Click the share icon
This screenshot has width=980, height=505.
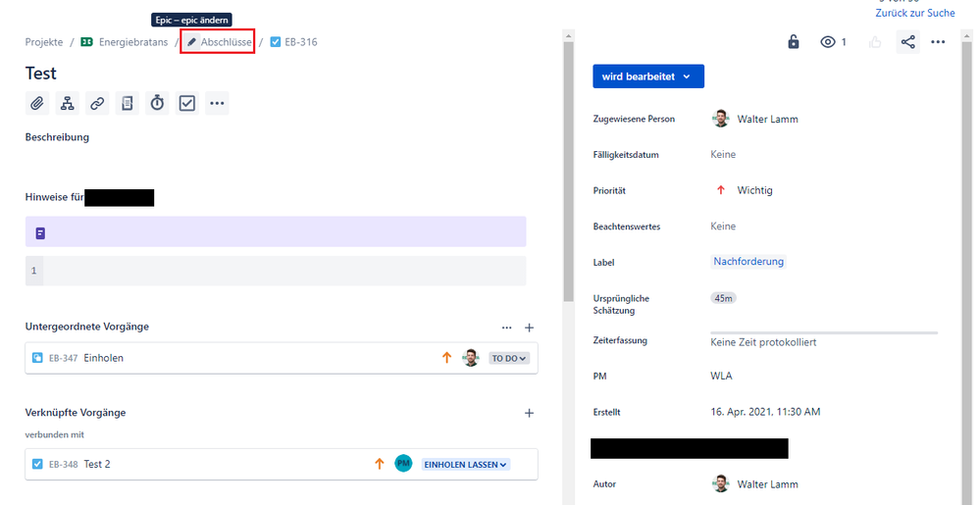[908, 42]
